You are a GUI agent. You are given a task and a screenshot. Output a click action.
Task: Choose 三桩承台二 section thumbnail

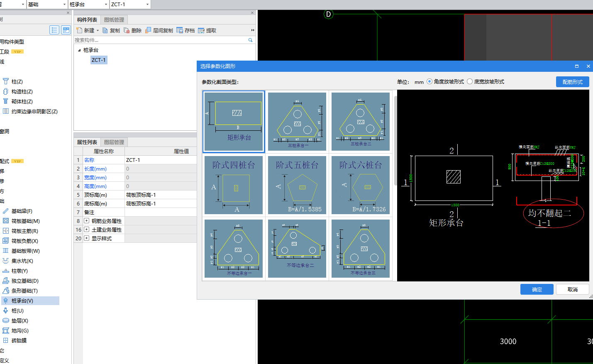(x=361, y=122)
